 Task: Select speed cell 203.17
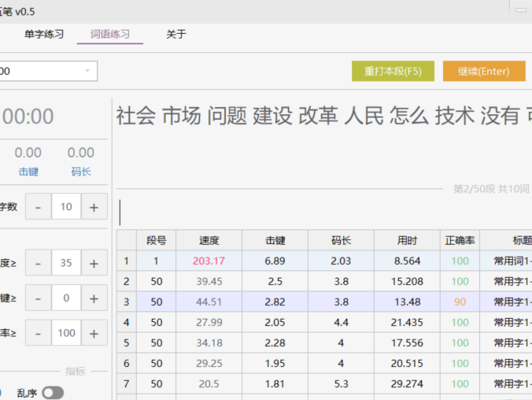point(209,261)
